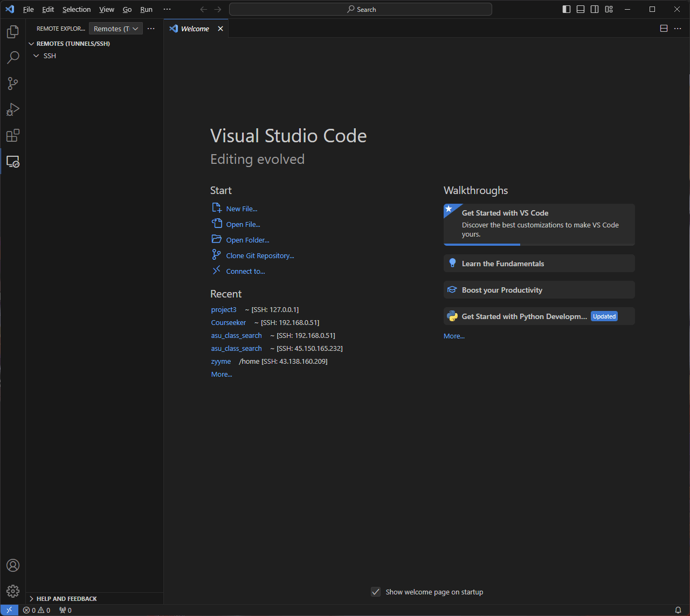This screenshot has height=616, width=690.
Task: Click the Search command center box
Action: [361, 9]
